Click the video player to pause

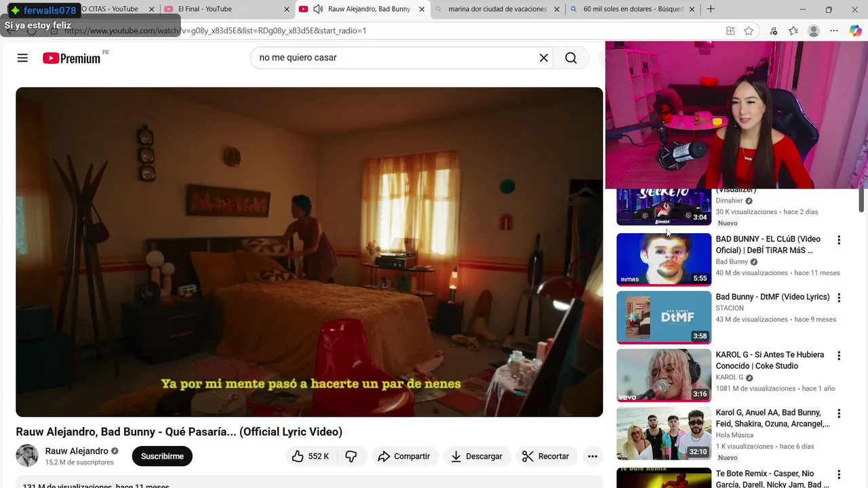point(309,252)
